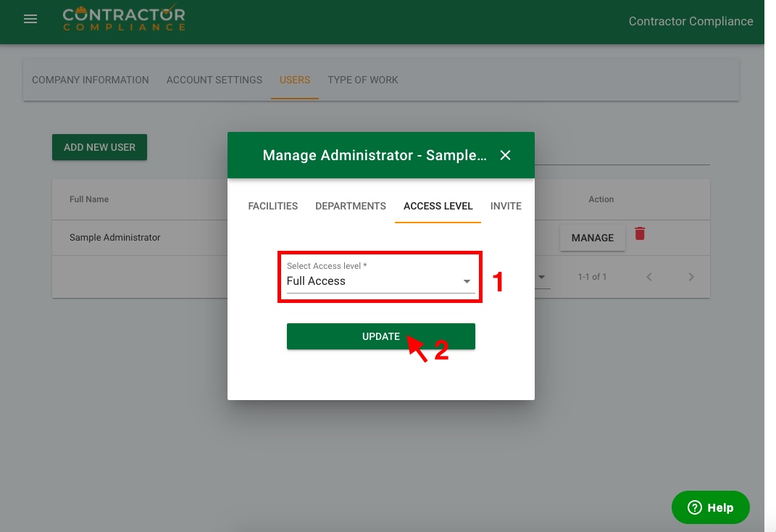Image resolution: width=776 pixels, height=532 pixels.
Task: Open the Help widget
Action: (x=710, y=507)
